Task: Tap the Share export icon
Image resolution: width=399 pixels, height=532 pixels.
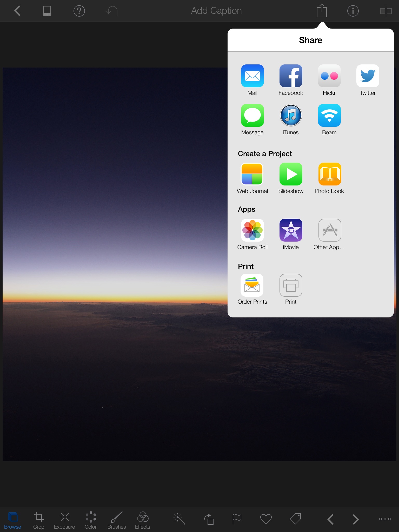Action: (x=322, y=10)
